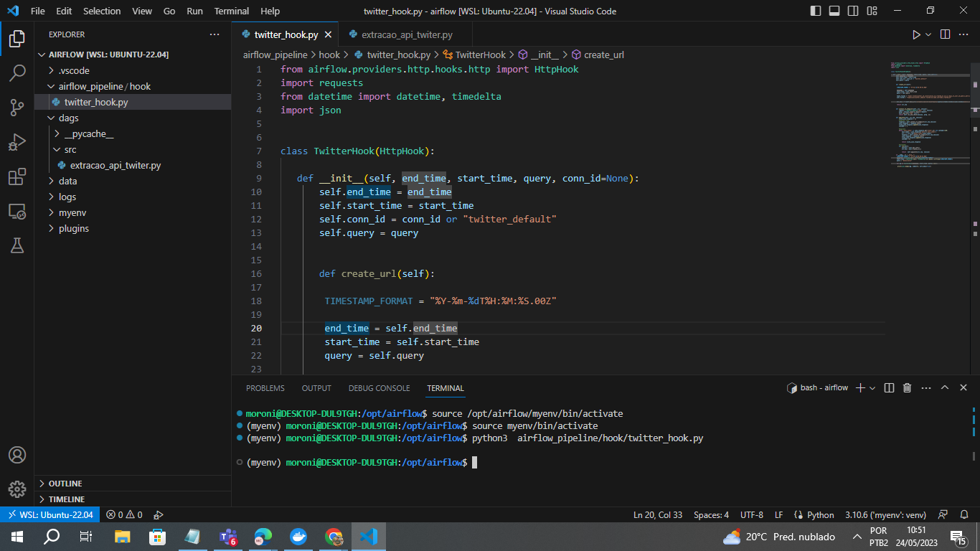Split the terminal
Viewport: 980px width, 551px height.
[889, 387]
